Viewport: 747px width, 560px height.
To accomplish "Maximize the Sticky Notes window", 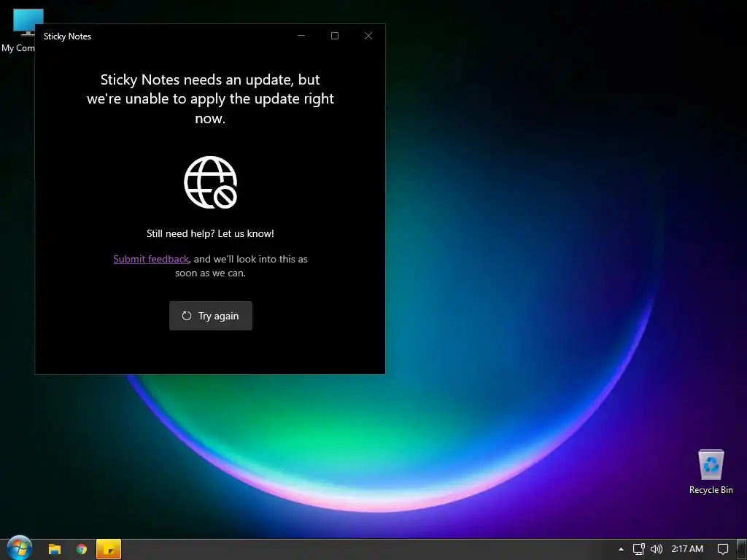I will [335, 36].
